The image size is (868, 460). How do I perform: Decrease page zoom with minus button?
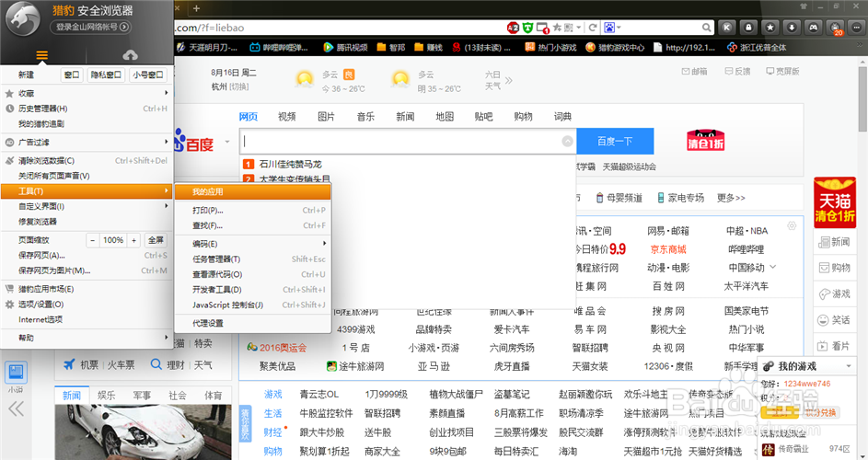coord(92,240)
